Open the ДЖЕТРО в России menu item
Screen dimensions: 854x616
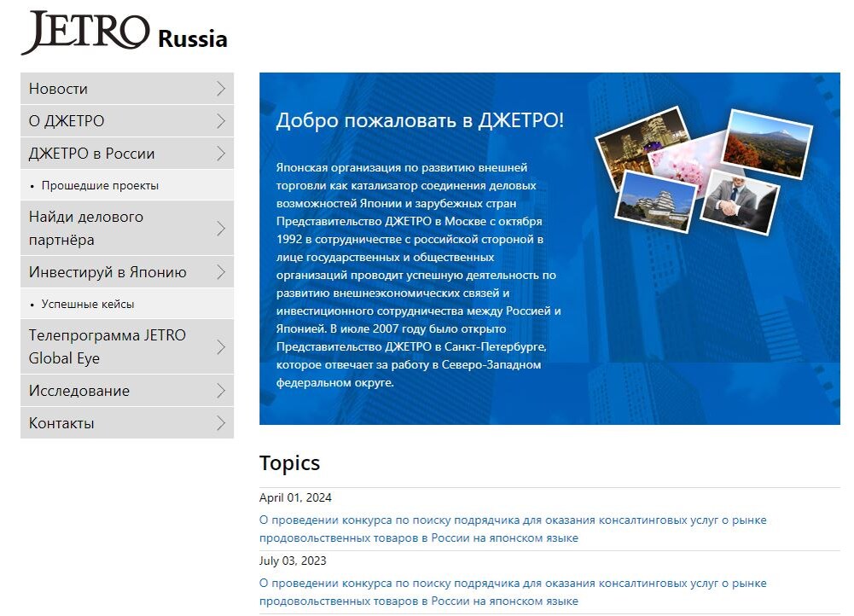pyautogui.click(x=127, y=153)
